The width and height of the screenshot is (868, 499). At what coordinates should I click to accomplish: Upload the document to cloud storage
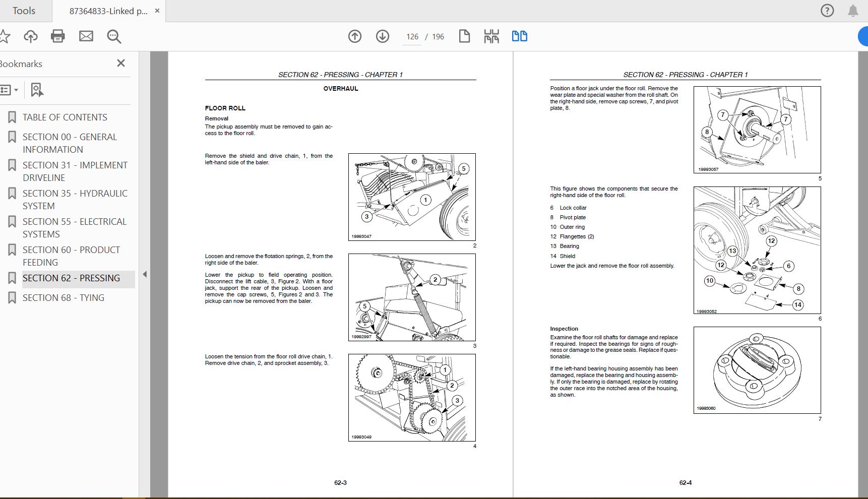30,36
